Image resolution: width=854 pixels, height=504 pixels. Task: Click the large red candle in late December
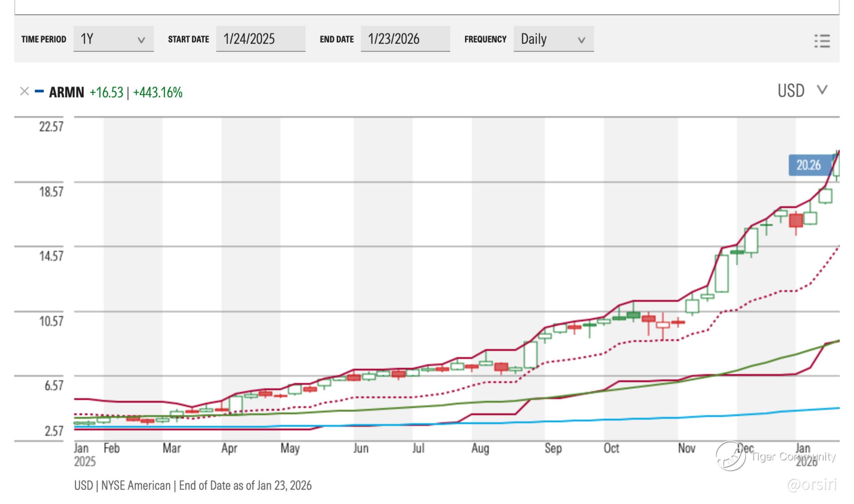(796, 221)
